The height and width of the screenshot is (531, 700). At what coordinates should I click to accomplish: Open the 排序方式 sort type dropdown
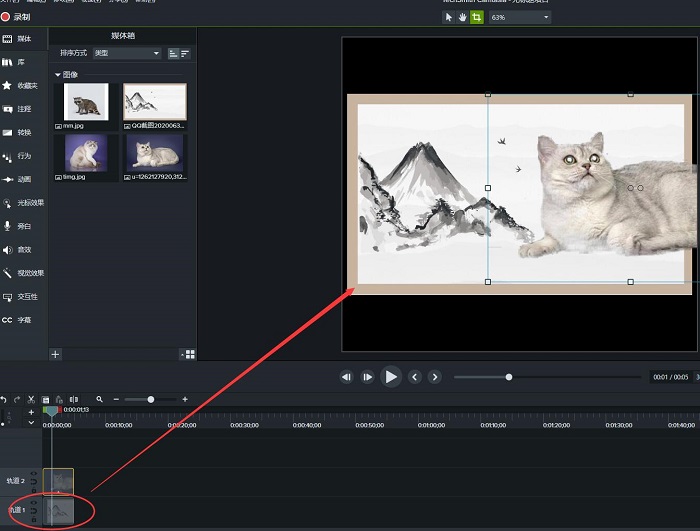pyautogui.click(x=127, y=53)
